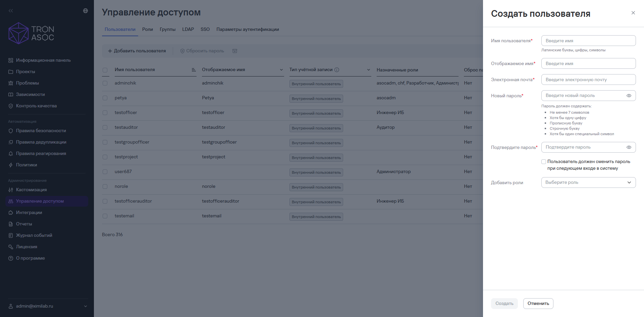This screenshot has height=317, width=644.
Task: Tick checkbox for user testauditor
Action: point(105,127)
